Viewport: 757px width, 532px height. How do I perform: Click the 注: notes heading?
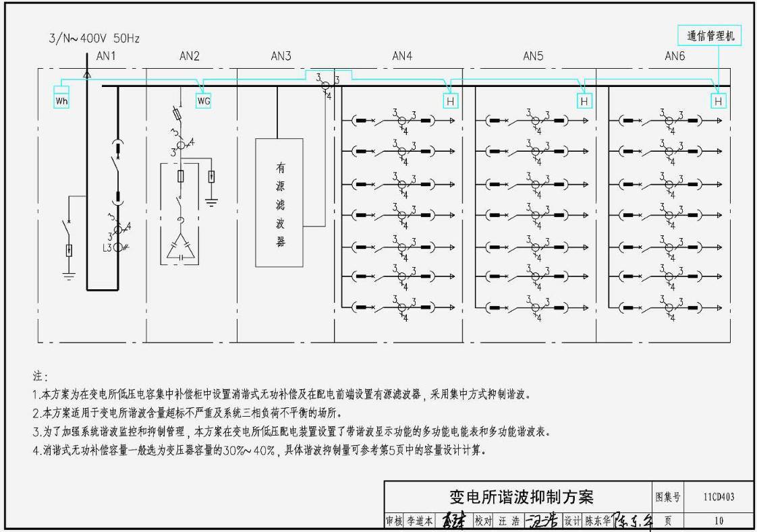(x=40, y=376)
